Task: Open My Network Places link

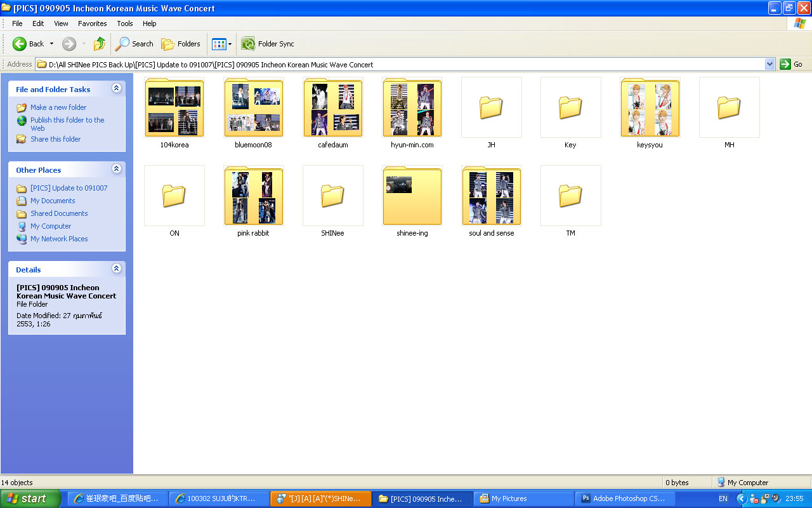Action: [59, 239]
